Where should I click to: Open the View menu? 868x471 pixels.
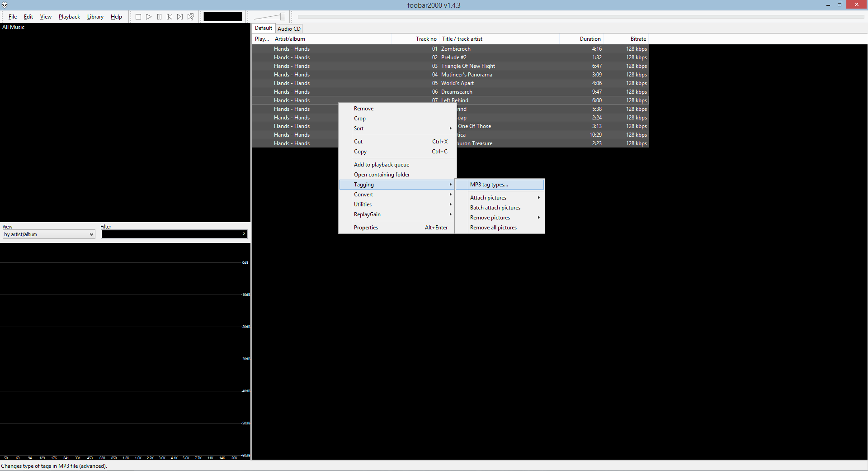46,17
